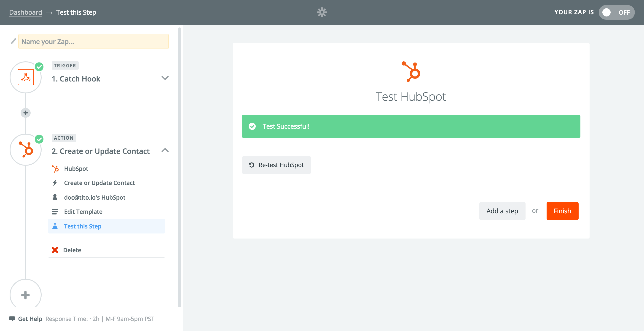Collapse Create or Update Contact chevron
The image size is (644, 331).
165,150
